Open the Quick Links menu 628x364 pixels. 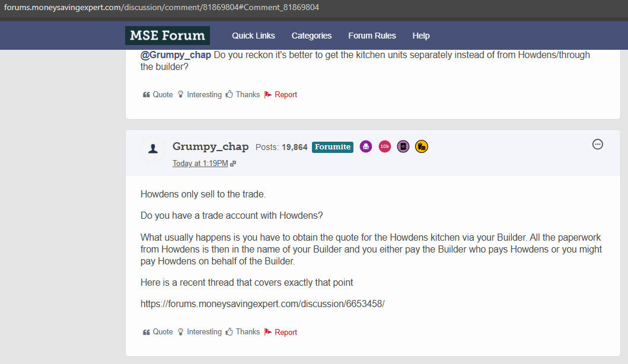(x=253, y=36)
